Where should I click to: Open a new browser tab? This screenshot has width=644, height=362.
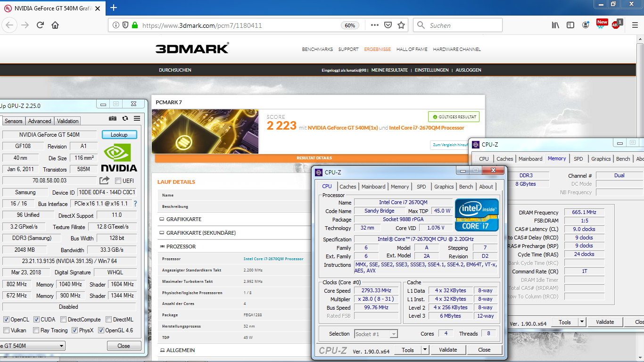114,8
